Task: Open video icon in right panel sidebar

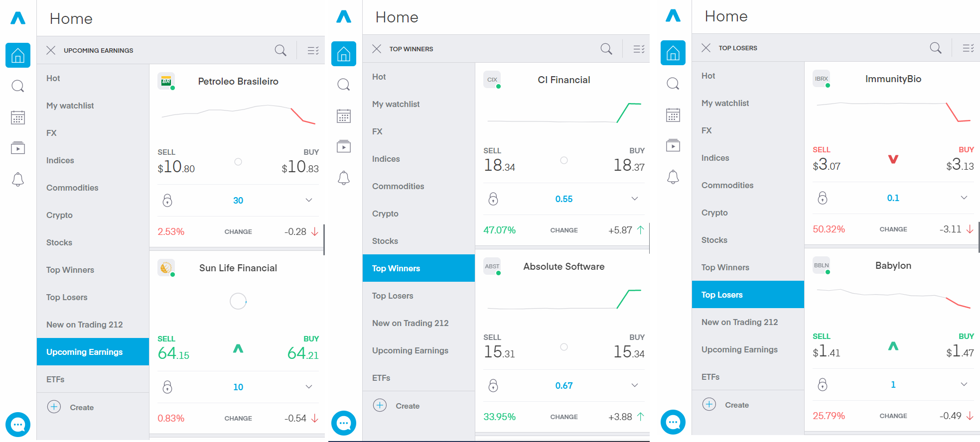Action: [x=673, y=145]
